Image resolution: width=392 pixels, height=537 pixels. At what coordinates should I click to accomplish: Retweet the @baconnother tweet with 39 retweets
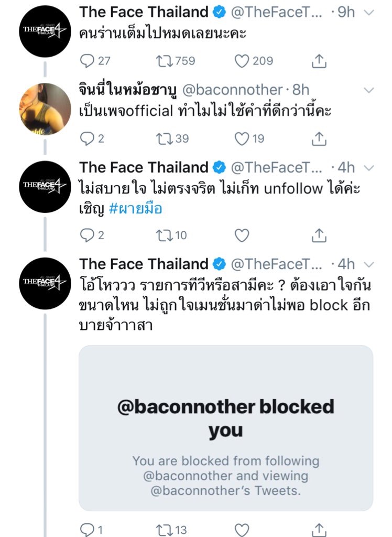165,138
